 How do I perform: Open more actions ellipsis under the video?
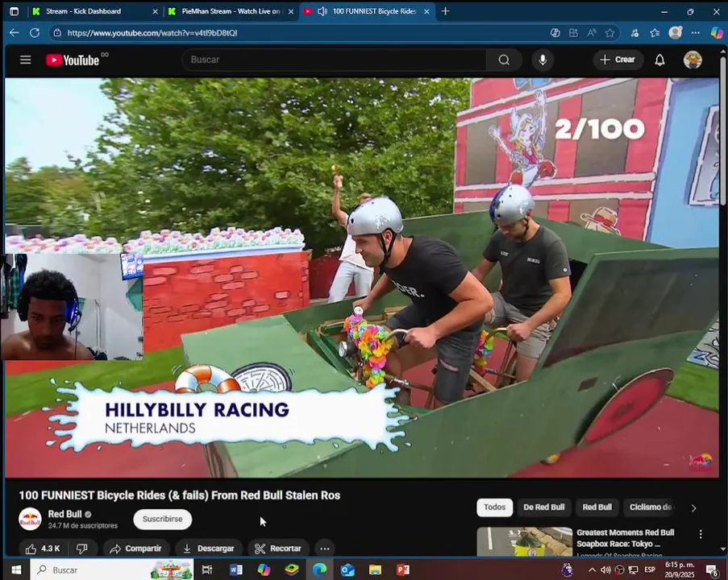[325, 549]
